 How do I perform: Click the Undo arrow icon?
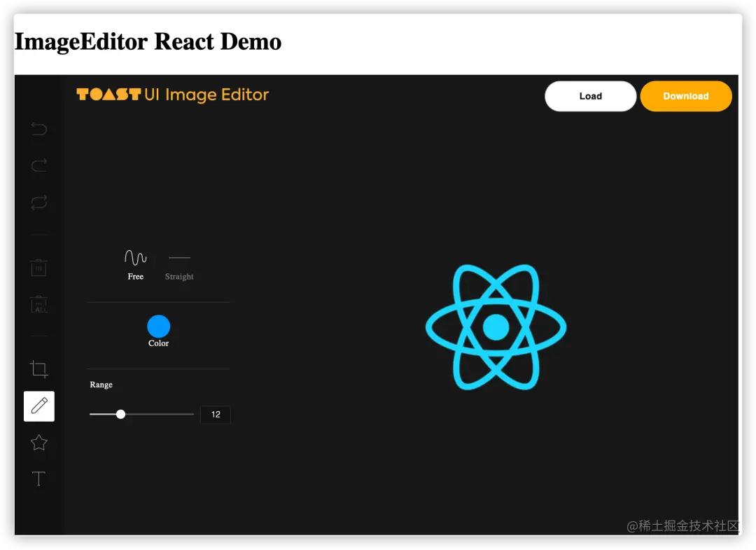[39, 129]
